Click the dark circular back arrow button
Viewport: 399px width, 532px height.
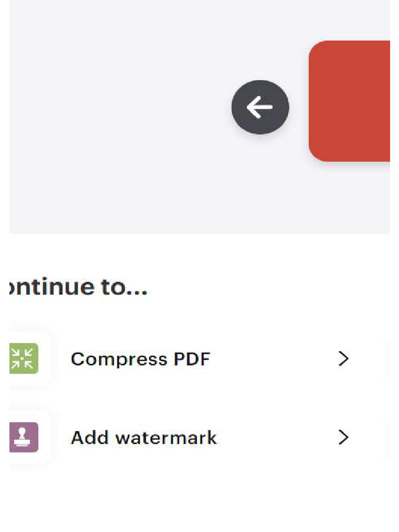click(260, 107)
